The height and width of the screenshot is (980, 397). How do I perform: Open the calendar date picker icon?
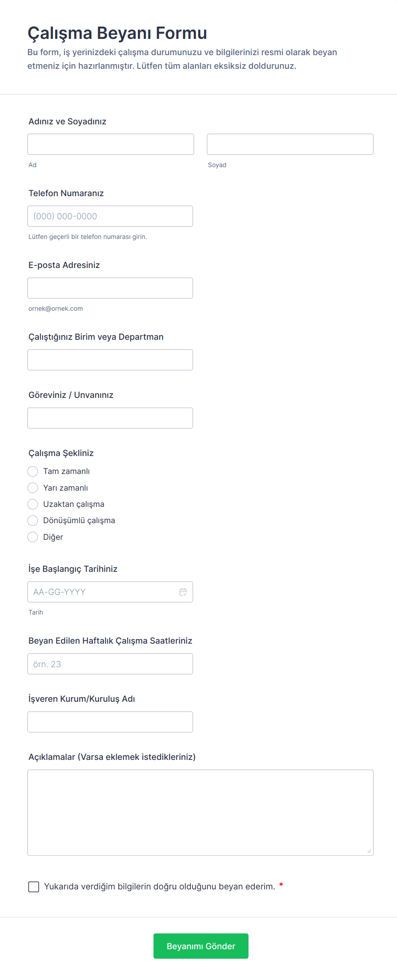point(183,592)
